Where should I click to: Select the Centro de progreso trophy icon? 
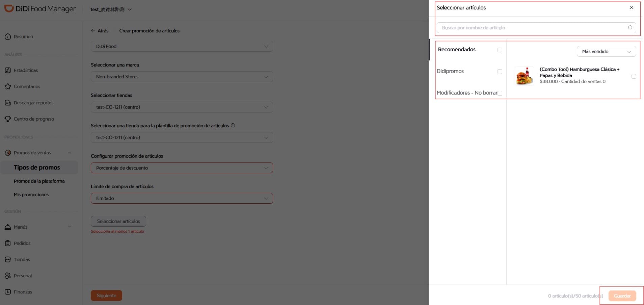pos(8,119)
